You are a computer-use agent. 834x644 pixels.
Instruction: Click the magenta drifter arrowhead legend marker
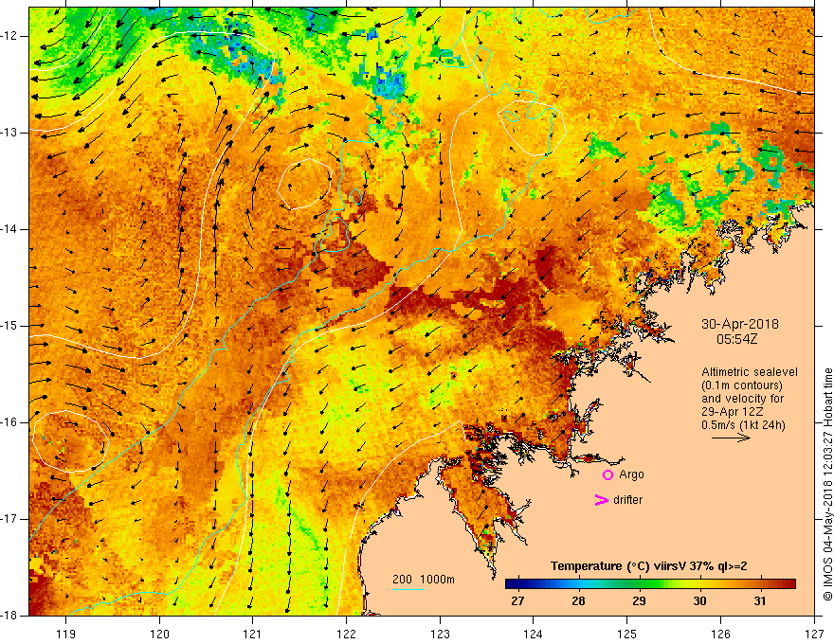(602, 500)
